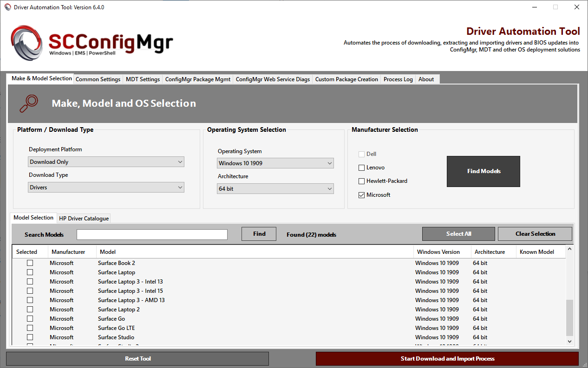The width and height of the screenshot is (588, 368).
Task: Change the Architecture dropdown
Action: pos(275,188)
